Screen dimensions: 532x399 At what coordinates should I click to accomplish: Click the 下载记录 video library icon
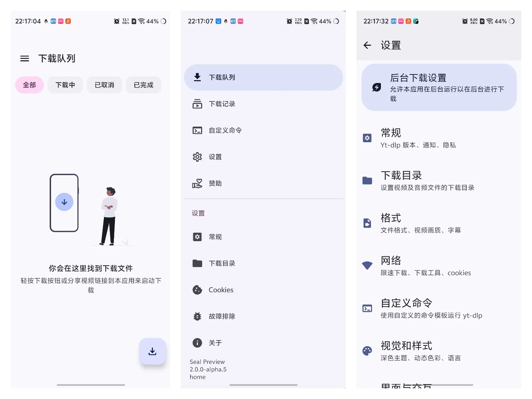pos(197,104)
